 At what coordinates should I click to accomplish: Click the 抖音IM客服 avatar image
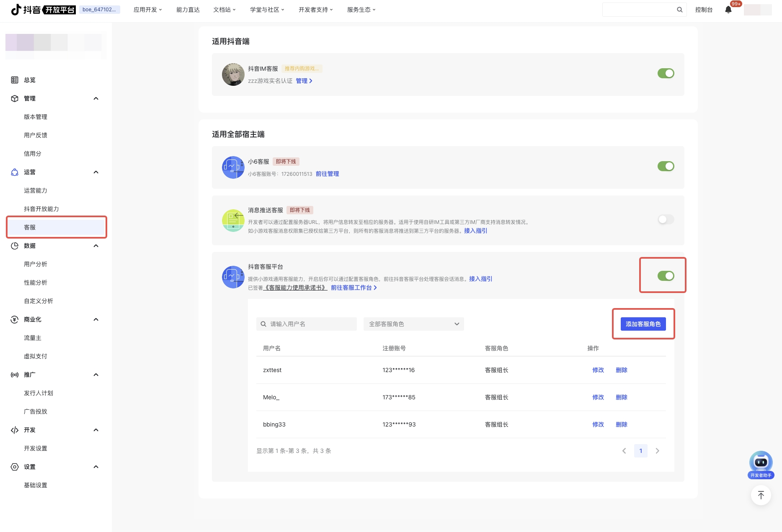233,75
